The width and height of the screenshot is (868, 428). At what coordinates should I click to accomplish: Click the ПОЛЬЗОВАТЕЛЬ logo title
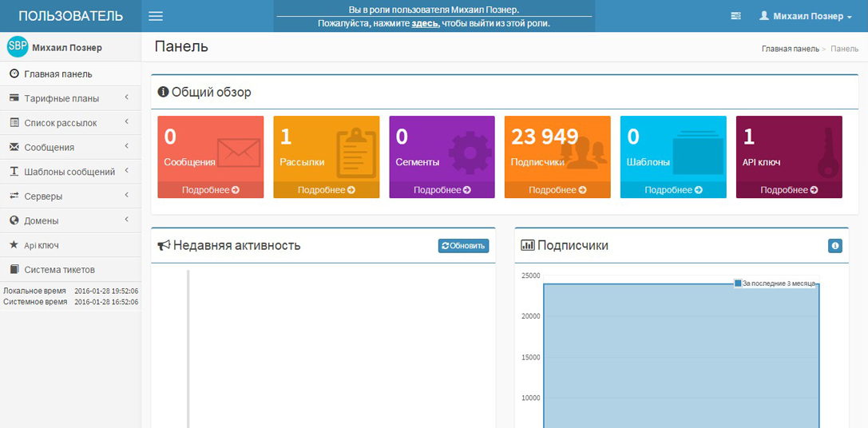tap(71, 16)
